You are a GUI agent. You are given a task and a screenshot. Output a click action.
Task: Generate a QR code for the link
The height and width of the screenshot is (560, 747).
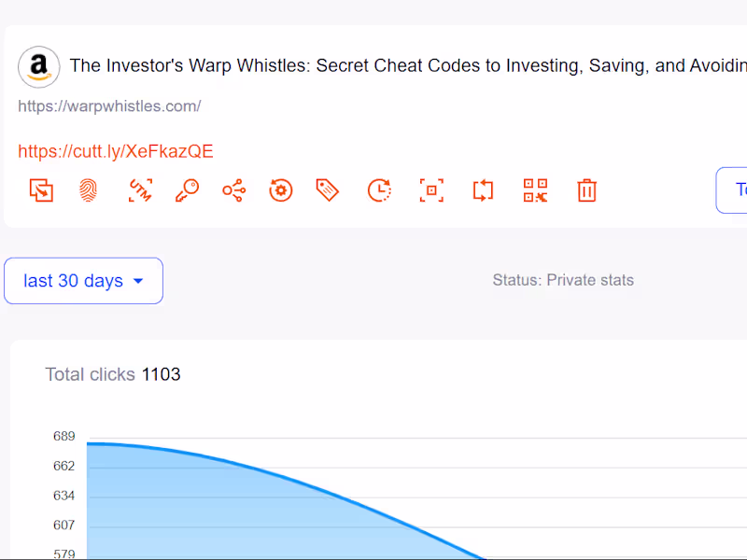[x=534, y=189]
